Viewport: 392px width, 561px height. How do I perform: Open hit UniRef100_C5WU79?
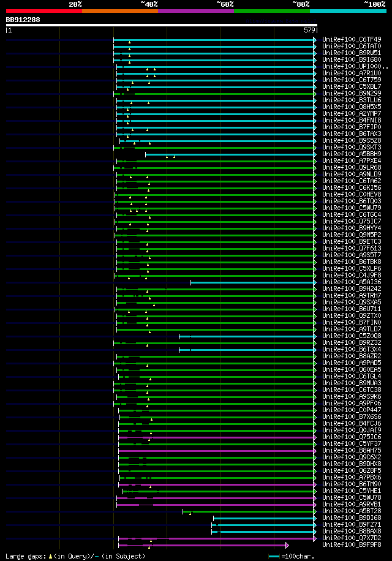[x=352, y=208]
